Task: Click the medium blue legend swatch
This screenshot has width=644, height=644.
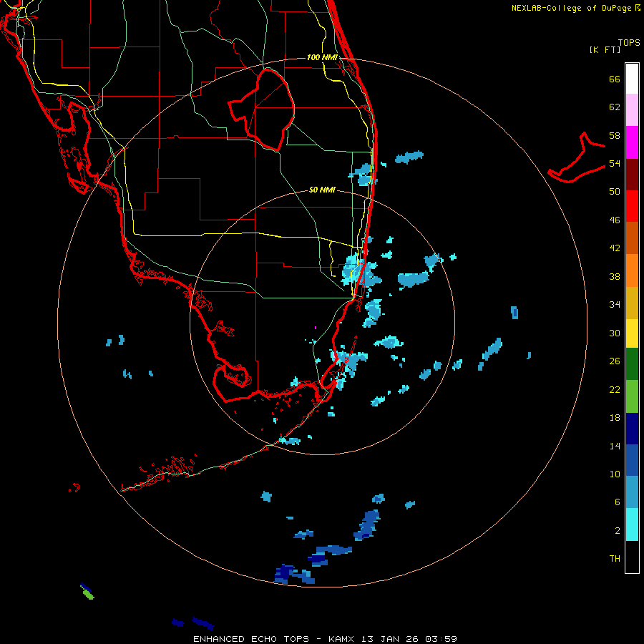Action: click(x=632, y=460)
